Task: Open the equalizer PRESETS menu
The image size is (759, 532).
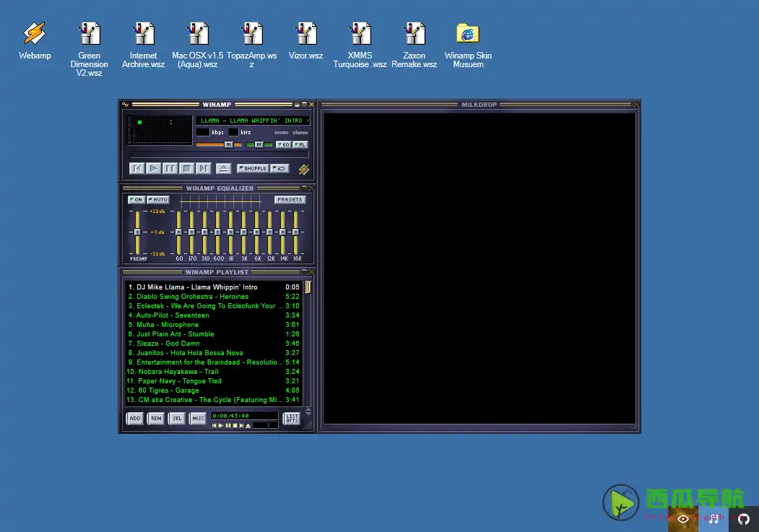Action: pyautogui.click(x=289, y=199)
